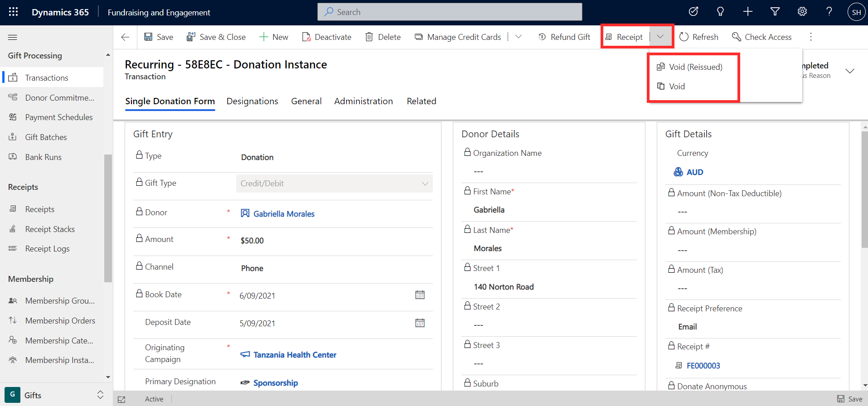Image resolution: width=868 pixels, height=406 pixels.
Task: Open Book Date calendar picker
Action: point(420,295)
